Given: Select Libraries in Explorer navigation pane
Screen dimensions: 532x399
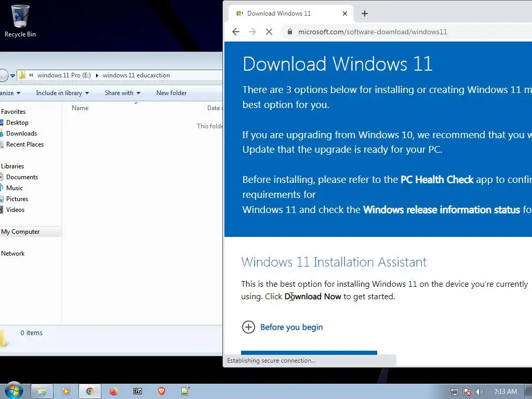Looking at the screenshot, I should (12, 166).
